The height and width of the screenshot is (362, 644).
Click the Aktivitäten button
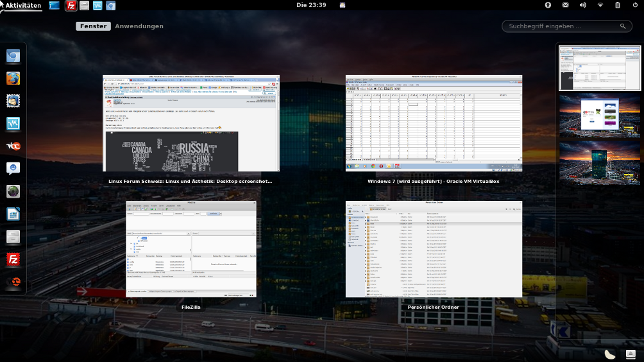pos(23,5)
